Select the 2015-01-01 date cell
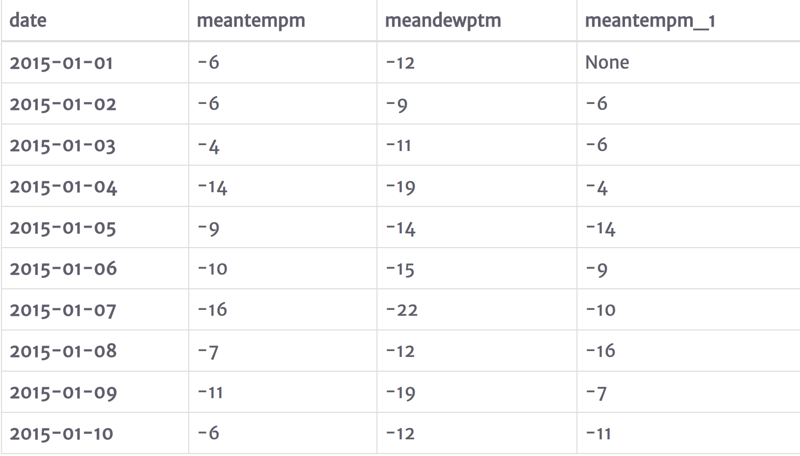The width and height of the screenshot is (800, 456). [x=62, y=63]
